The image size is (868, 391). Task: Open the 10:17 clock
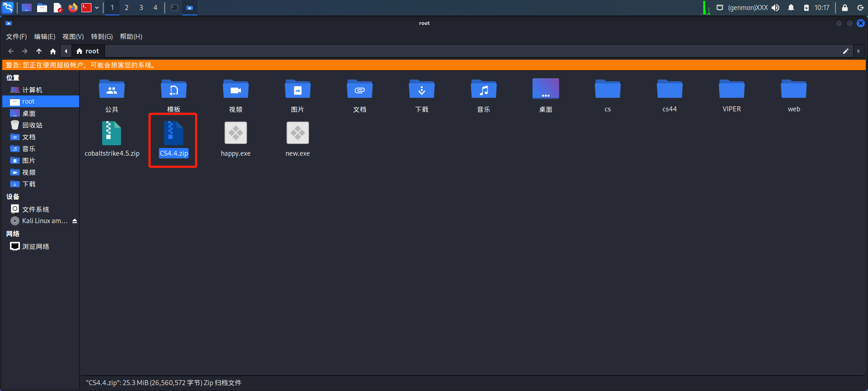pyautogui.click(x=822, y=8)
